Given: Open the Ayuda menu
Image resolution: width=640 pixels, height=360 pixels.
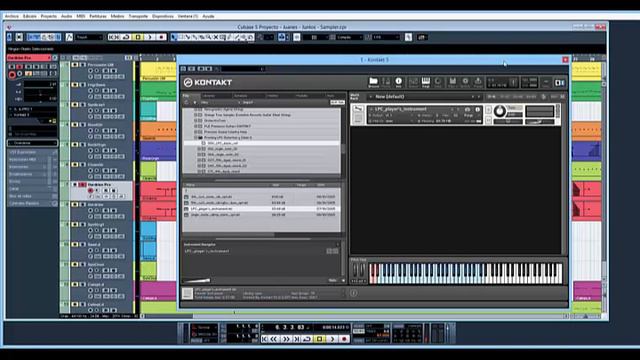Looking at the screenshot, I should tap(209, 16).
